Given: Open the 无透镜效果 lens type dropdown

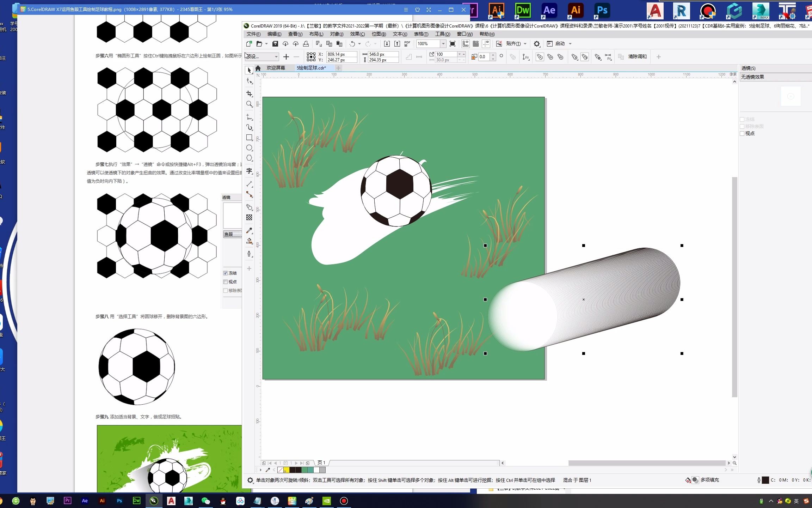Looking at the screenshot, I should click(775, 77).
